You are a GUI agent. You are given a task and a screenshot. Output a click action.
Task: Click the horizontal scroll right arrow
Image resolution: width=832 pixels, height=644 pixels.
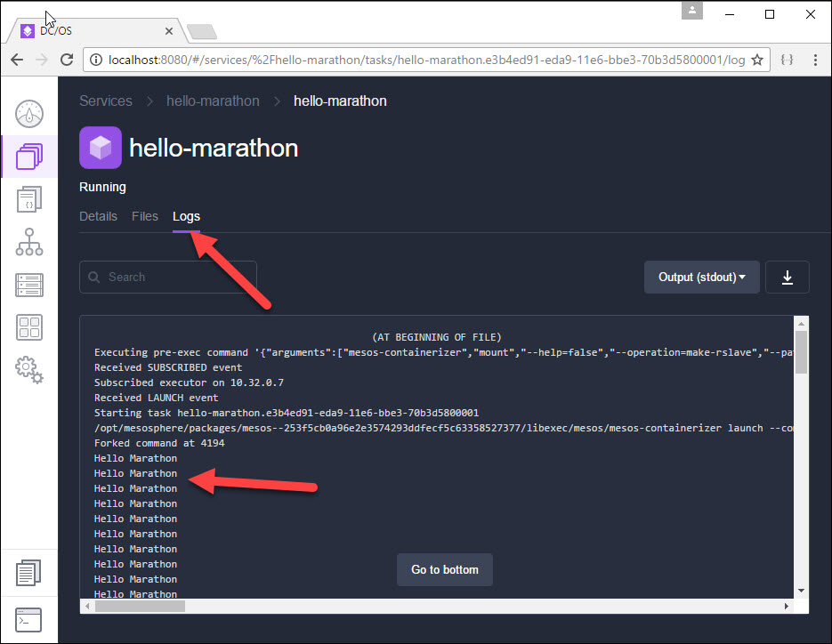[787, 606]
